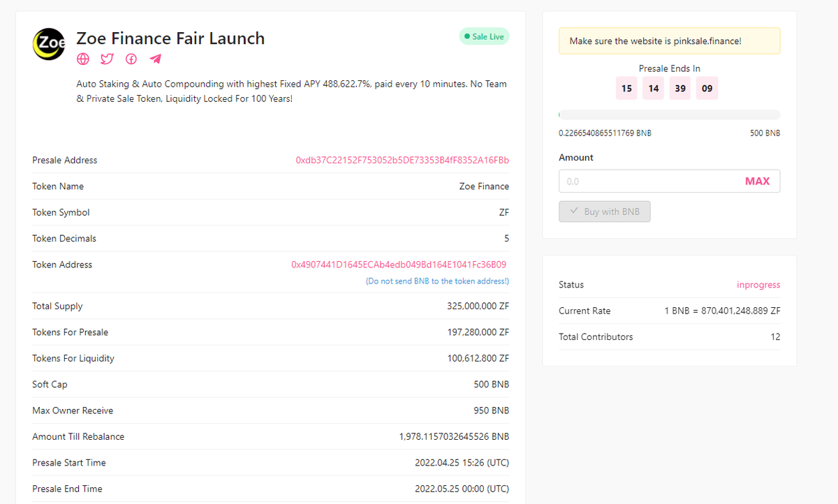Click the Current Rate value 870,401,248.889 ZF

722,311
